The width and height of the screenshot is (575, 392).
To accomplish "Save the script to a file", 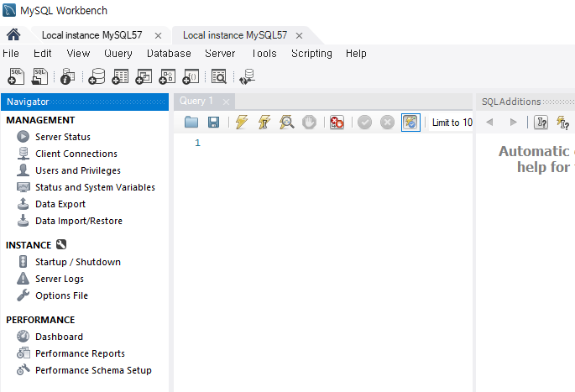I will 213,122.
